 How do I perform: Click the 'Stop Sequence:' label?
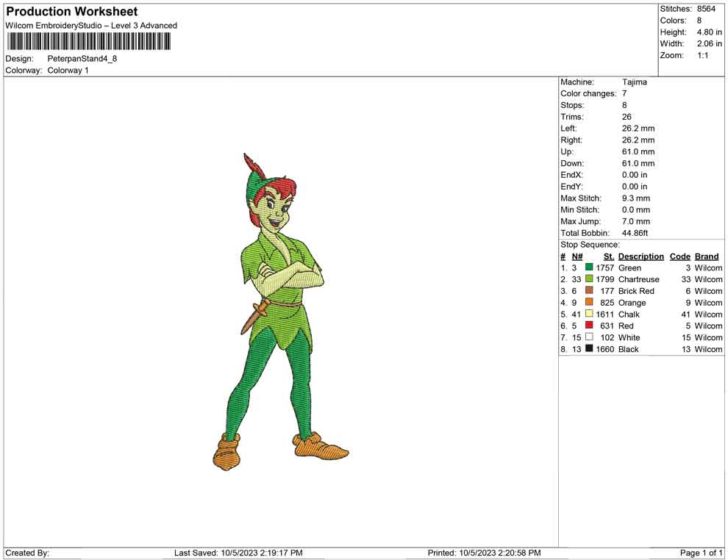590,245
